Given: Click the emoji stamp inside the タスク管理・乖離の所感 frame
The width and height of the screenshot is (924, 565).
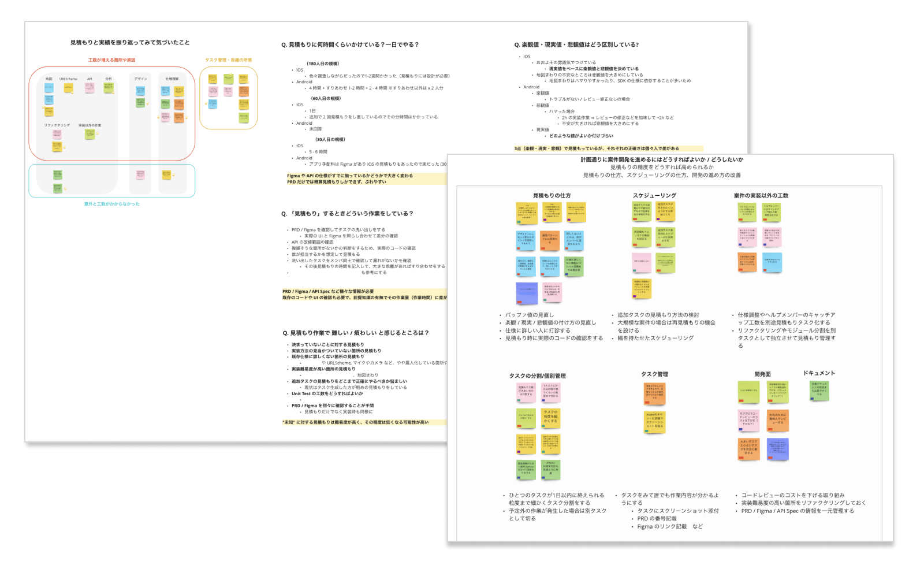Looking at the screenshot, I should [206, 103].
